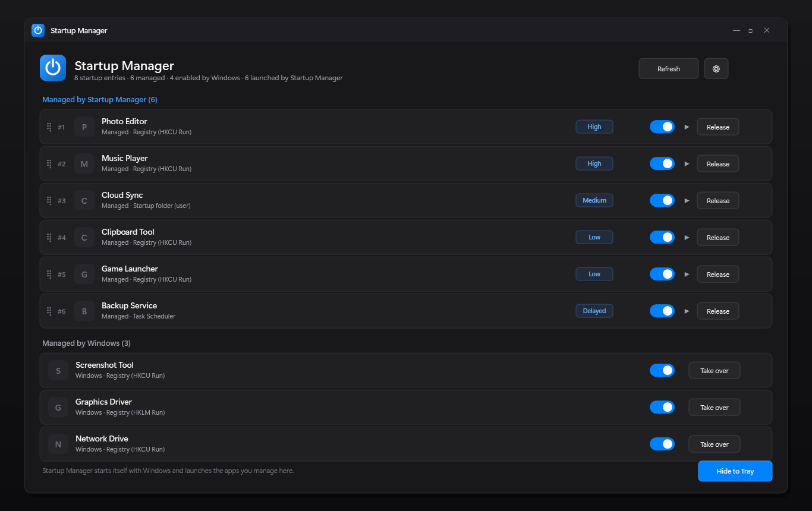Click the Photo Editor 'P' app icon

(84, 127)
